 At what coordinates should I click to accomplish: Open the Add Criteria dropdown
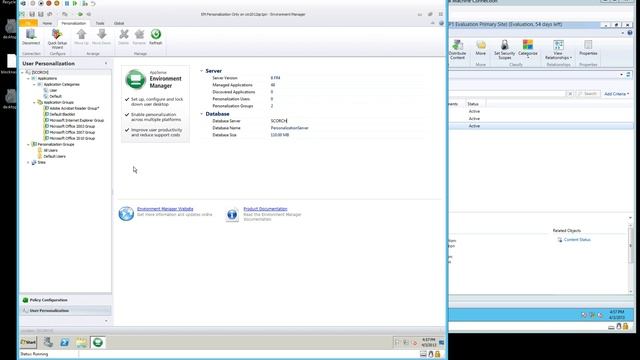point(616,94)
